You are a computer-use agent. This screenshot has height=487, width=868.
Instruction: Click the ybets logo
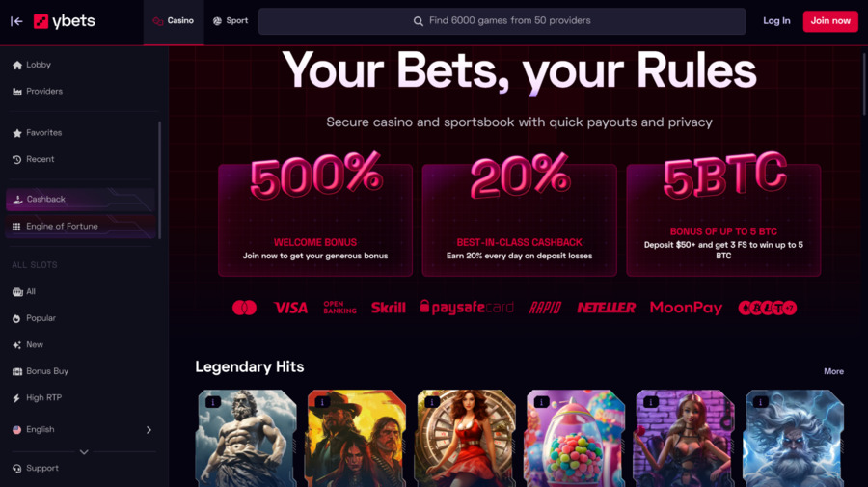65,21
